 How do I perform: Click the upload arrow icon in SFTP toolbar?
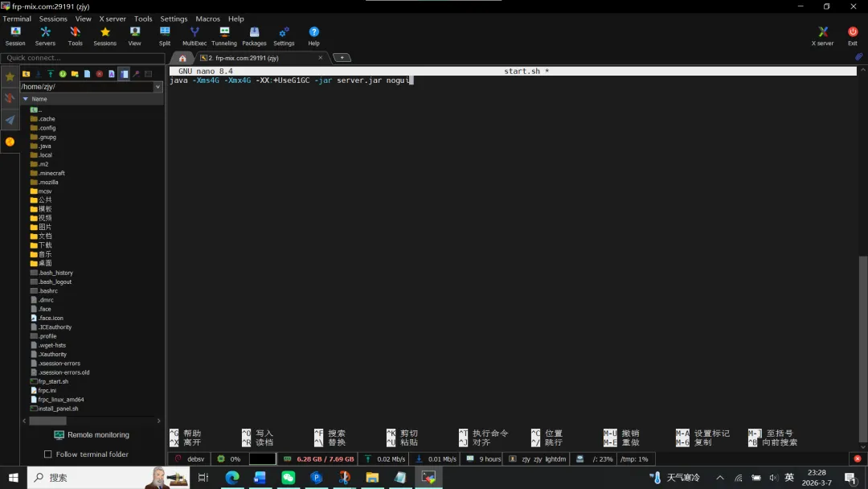tap(51, 74)
